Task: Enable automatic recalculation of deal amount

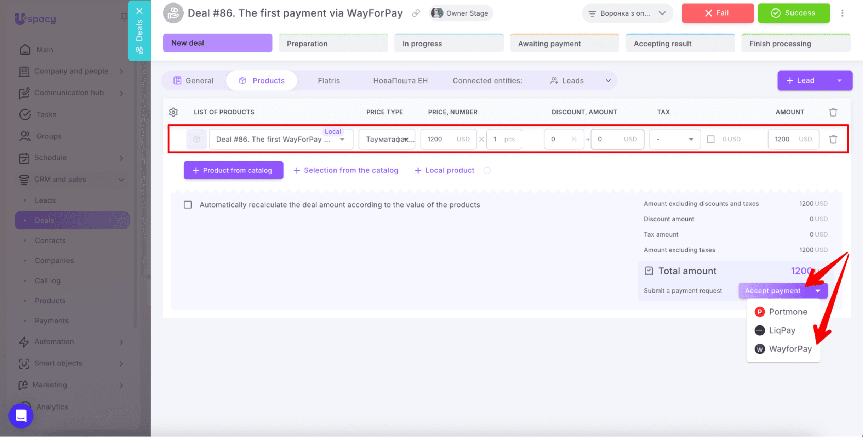Action: tap(188, 205)
